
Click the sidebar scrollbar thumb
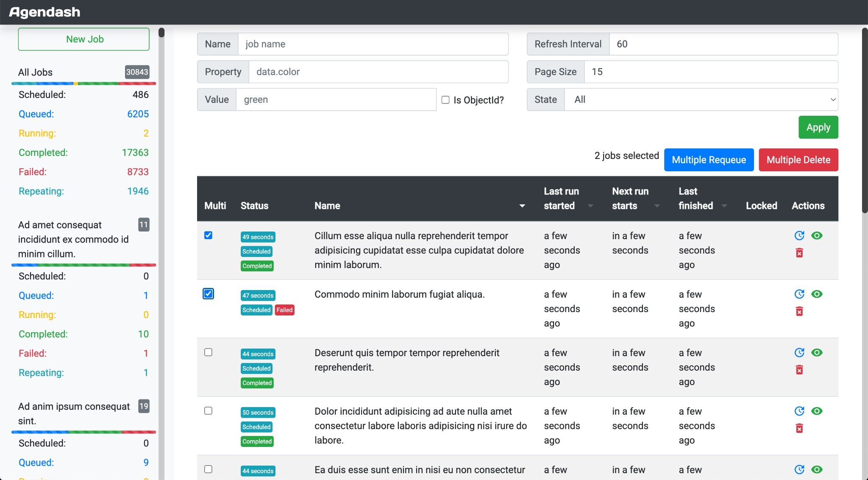coord(161,33)
